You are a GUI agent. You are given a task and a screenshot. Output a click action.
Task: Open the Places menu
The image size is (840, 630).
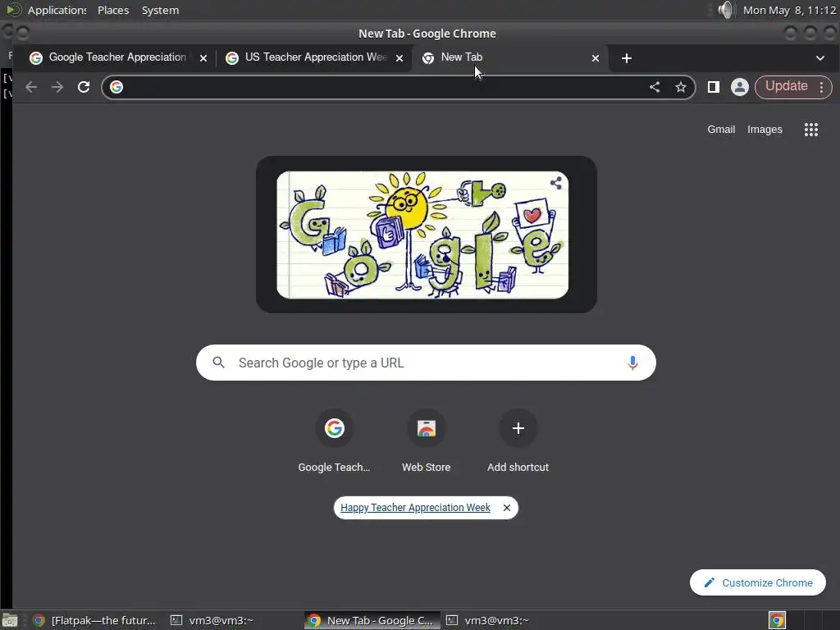pos(113,10)
